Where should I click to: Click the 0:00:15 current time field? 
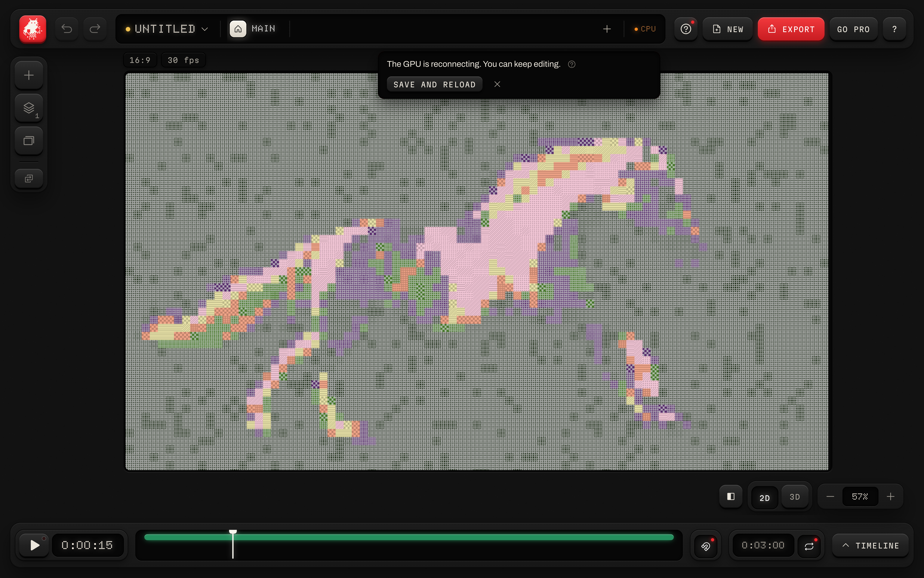(x=87, y=545)
